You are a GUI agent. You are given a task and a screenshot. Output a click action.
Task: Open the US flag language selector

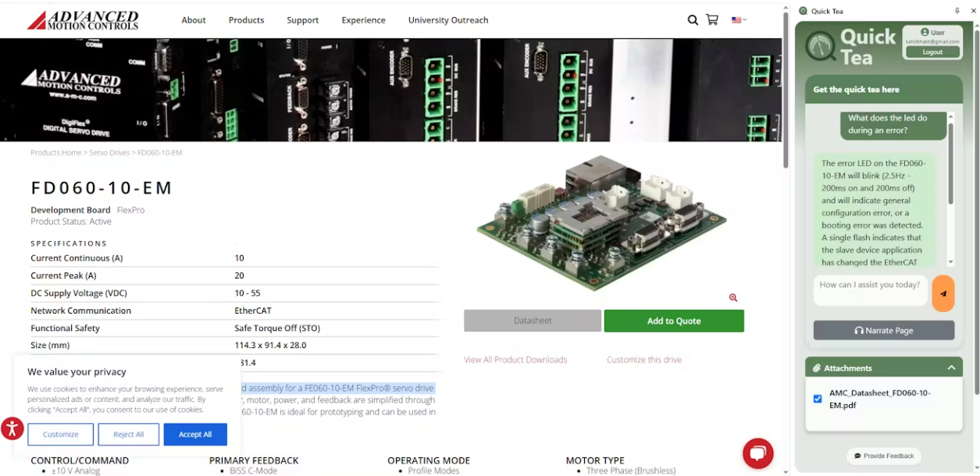point(739,20)
